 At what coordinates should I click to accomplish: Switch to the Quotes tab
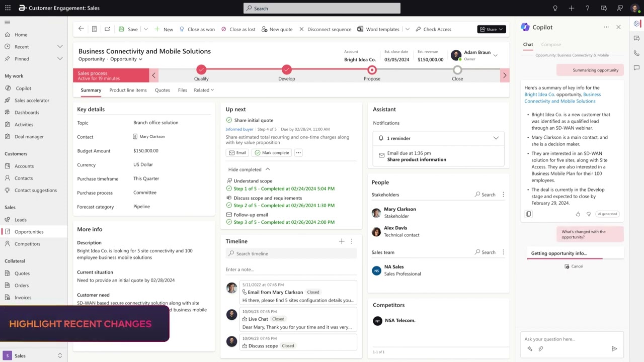tap(163, 90)
